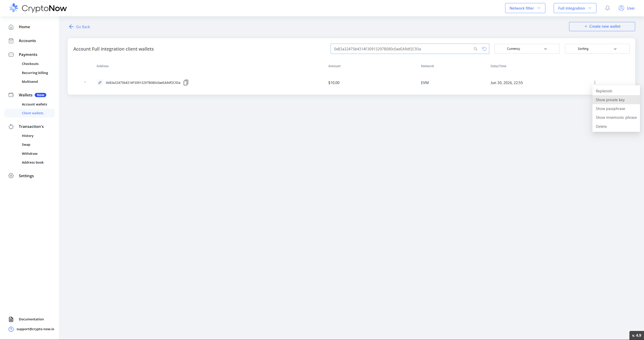This screenshot has width=644, height=340.
Task: Open Multisend page
Action: tap(30, 82)
